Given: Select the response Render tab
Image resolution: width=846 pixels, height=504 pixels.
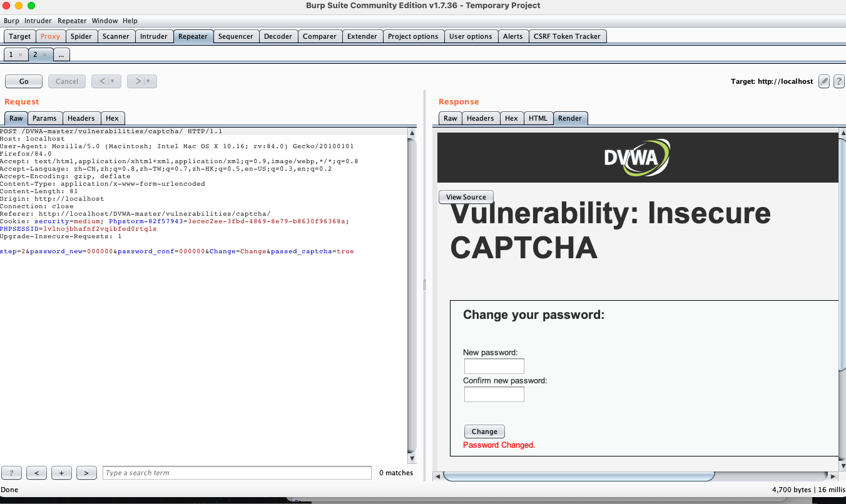Looking at the screenshot, I should tap(570, 118).
